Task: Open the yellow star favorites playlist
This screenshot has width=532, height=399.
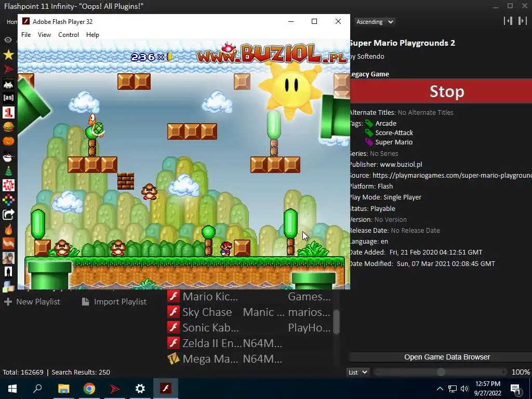Action: coord(8,55)
